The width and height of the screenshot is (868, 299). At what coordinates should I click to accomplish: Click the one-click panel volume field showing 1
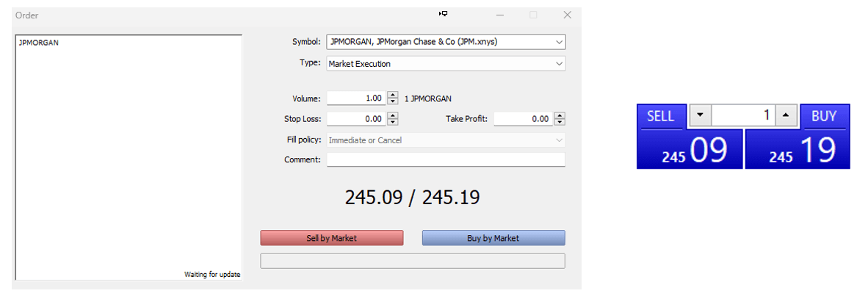[x=743, y=115]
